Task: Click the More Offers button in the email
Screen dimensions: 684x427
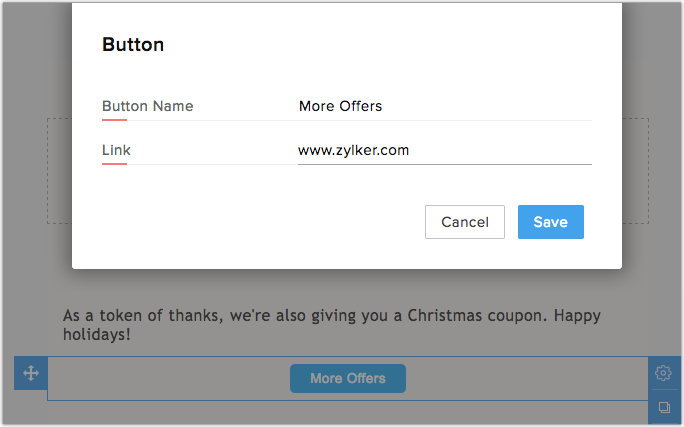Action: [347, 379]
